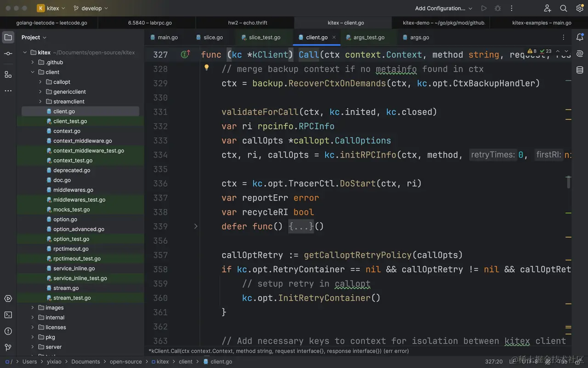This screenshot has width=588, height=368.
Task: Click the intention lightbulb on line 328
Action: (x=207, y=68)
